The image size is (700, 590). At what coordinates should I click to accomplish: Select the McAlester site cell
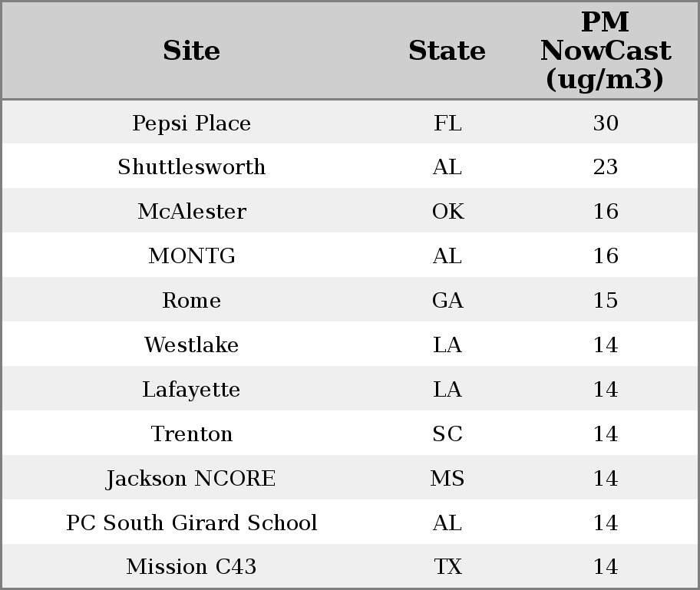[x=191, y=211]
